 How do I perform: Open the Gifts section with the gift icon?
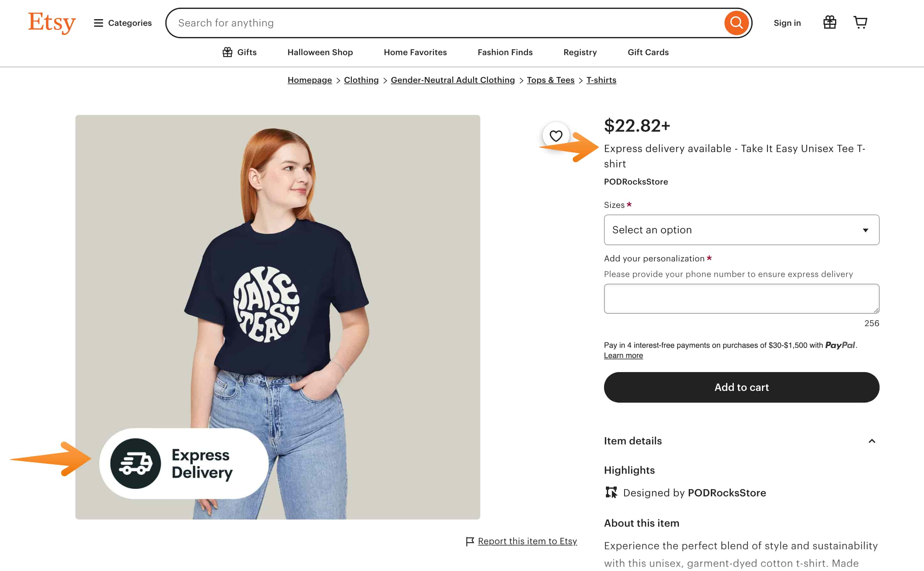click(239, 52)
